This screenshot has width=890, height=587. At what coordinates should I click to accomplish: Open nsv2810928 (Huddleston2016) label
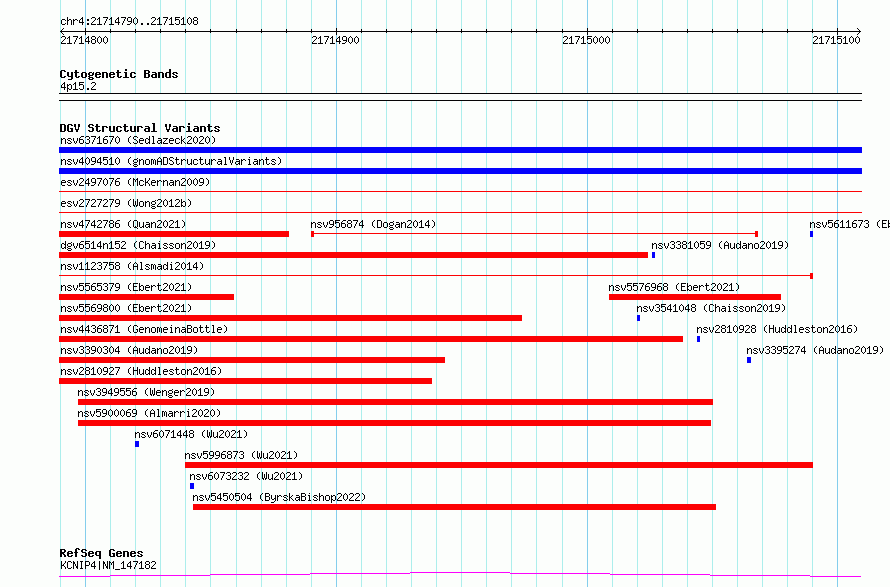pos(777,329)
